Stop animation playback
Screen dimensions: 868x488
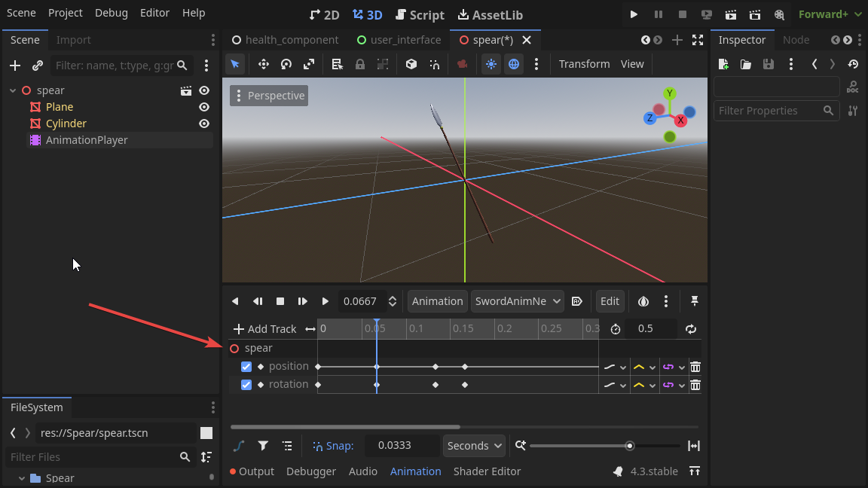(280, 301)
